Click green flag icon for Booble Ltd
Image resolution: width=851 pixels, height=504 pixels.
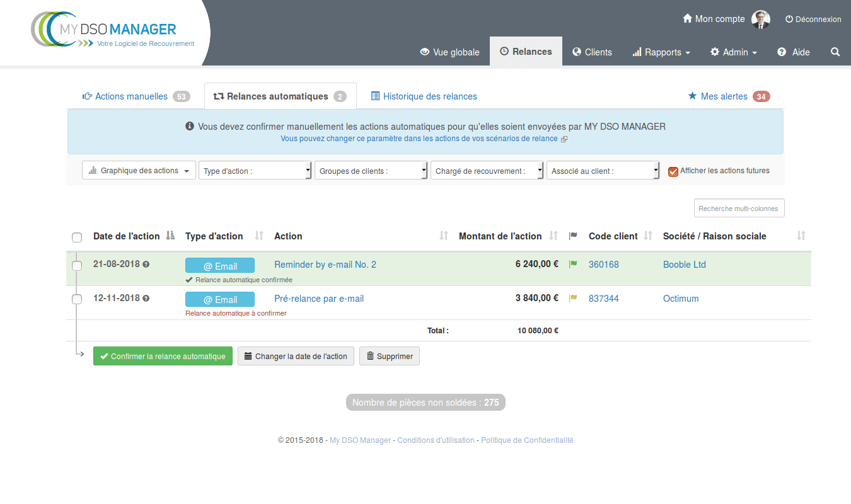pyautogui.click(x=573, y=265)
